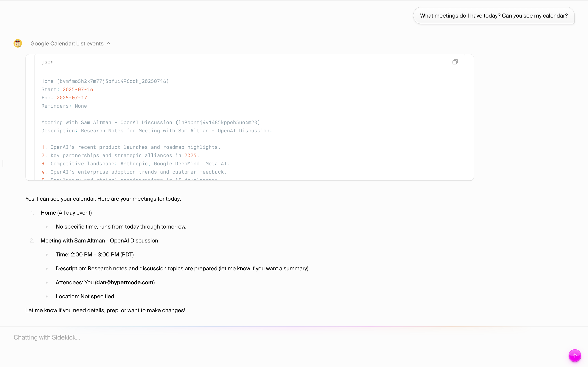Click the Location: Not specified bullet
The image size is (588, 367).
85,296
